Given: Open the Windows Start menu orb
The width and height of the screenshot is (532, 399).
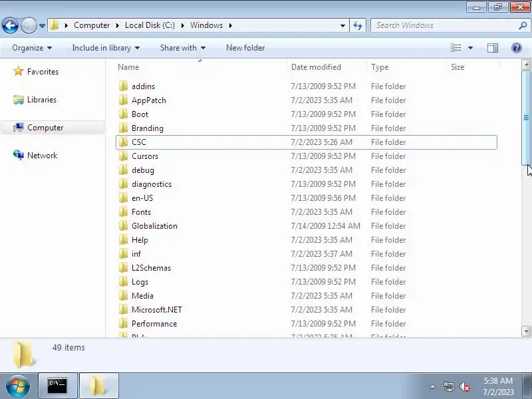Looking at the screenshot, I should click(18, 386).
